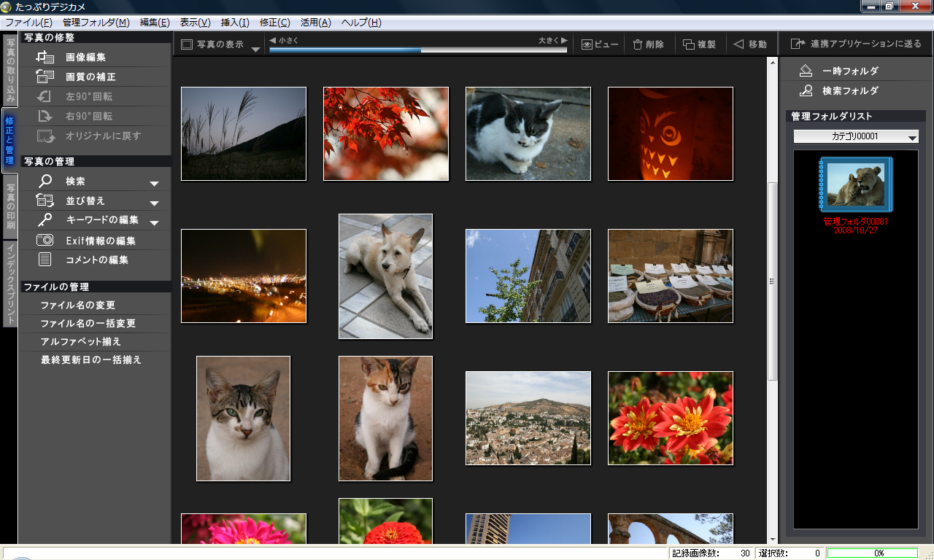934x560 pixels.
Task: Open the 編集(E) menu
Action: click(155, 23)
